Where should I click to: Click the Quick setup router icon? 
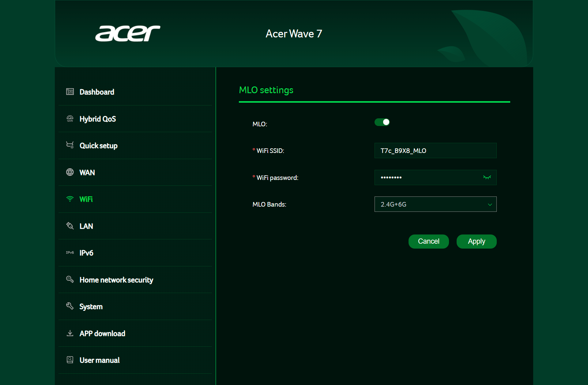(70, 145)
